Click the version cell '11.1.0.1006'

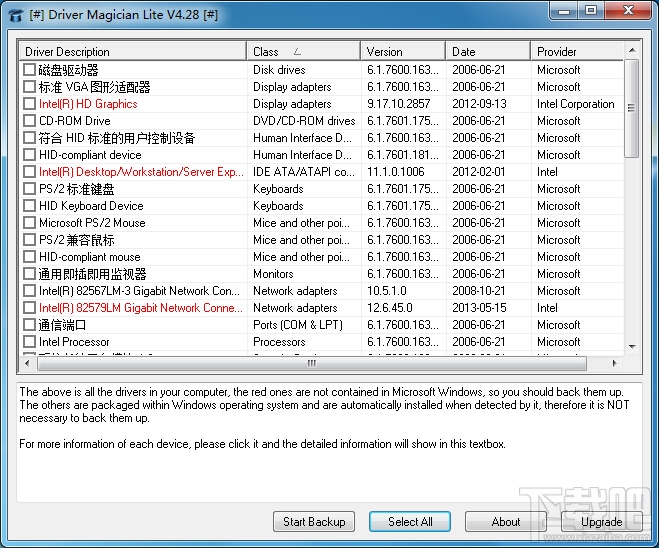[x=396, y=172]
